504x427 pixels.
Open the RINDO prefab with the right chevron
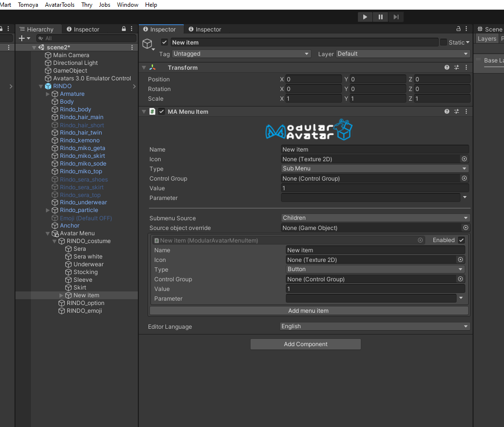(x=134, y=86)
